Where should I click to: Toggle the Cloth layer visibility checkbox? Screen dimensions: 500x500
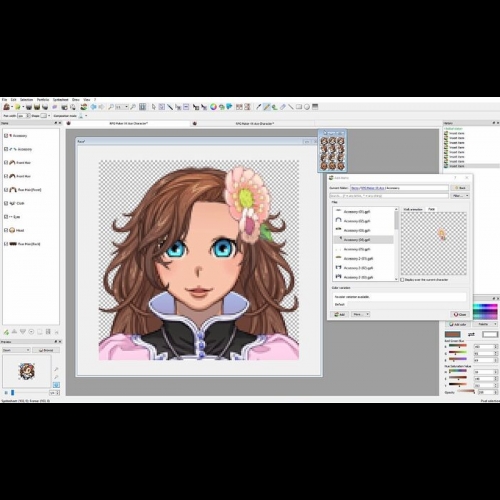6,203
